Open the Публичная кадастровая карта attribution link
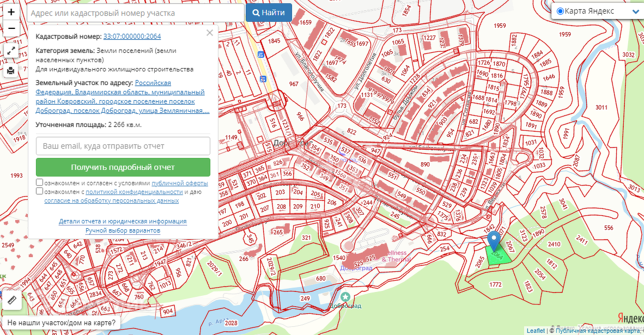Screen dimensions: 644x335 (597, 331)
